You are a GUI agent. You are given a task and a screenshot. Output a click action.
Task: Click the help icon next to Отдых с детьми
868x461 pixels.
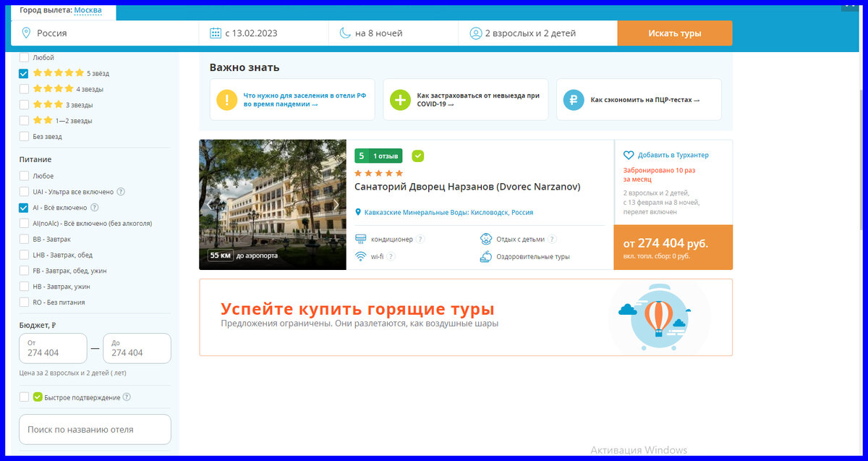coord(553,240)
